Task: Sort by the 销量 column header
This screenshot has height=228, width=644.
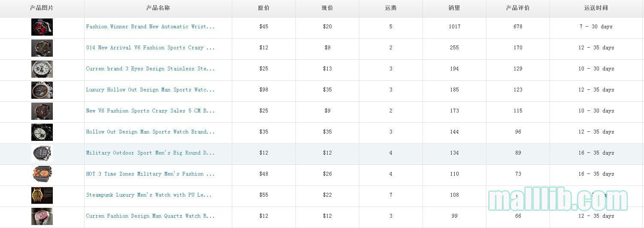Action: pyautogui.click(x=454, y=8)
